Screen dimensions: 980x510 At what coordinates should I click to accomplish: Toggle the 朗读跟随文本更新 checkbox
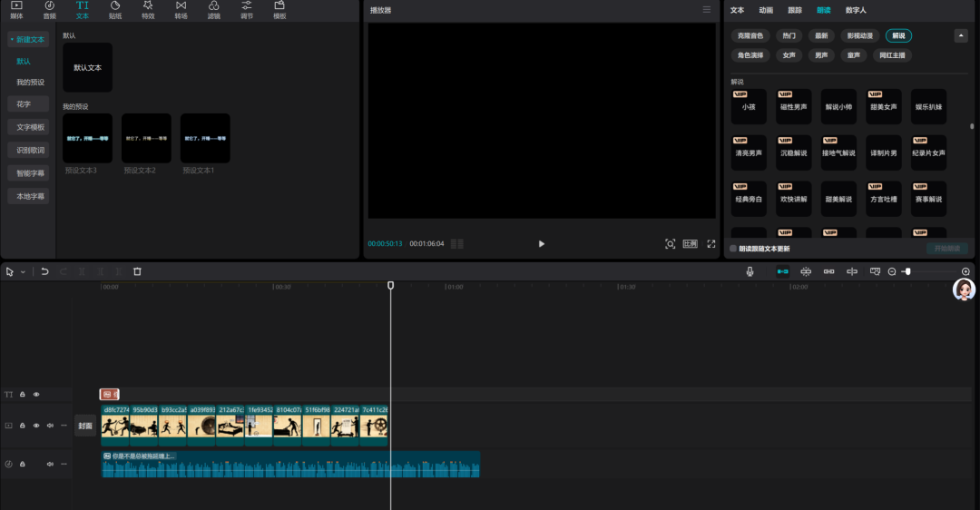tap(734, 249)
